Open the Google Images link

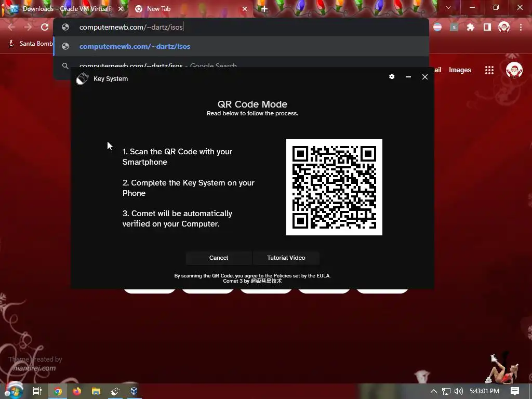point(460,70)
